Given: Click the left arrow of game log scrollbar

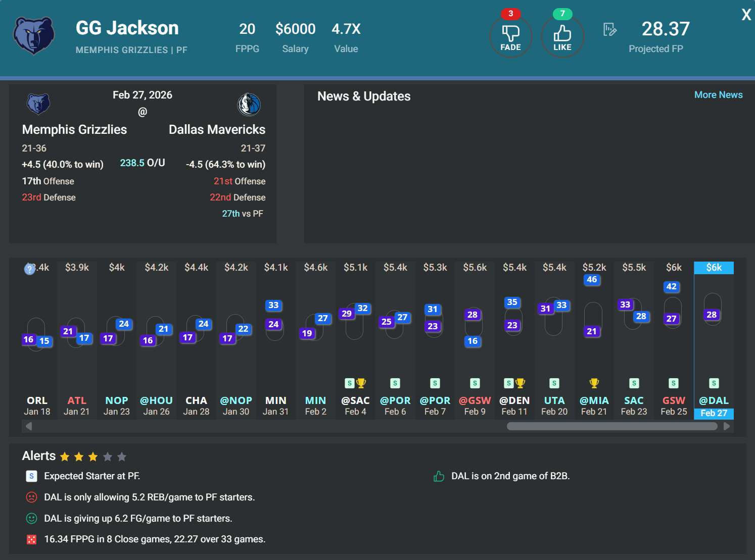Looking at the screenshot, I should click(x=29, y=426).
